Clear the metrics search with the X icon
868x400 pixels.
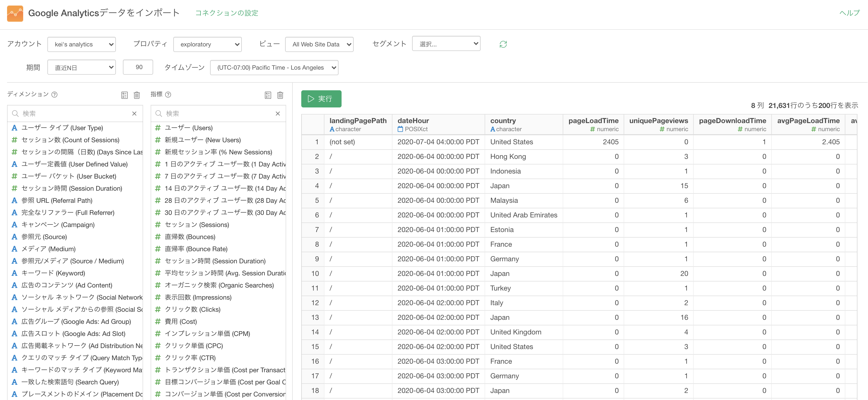point(278,114)
